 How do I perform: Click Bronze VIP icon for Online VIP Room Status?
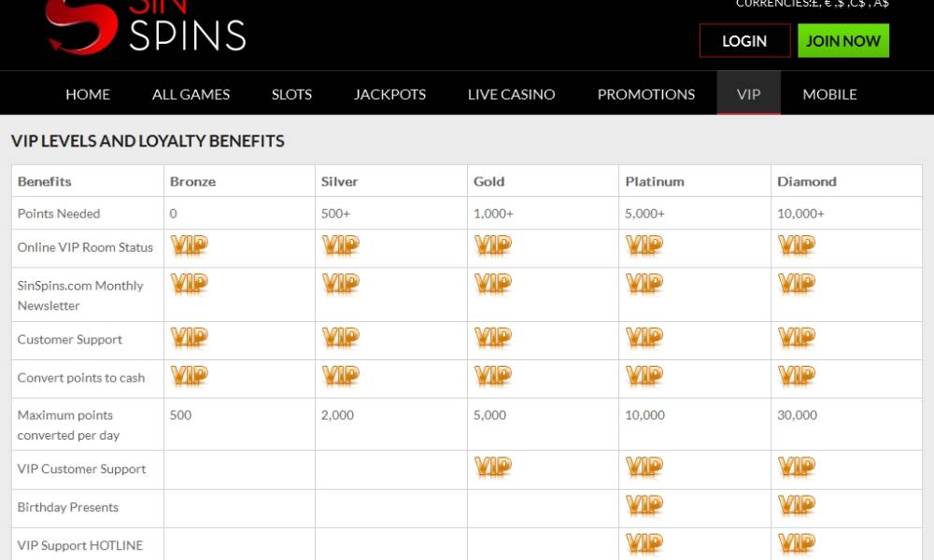coord(189,245)
